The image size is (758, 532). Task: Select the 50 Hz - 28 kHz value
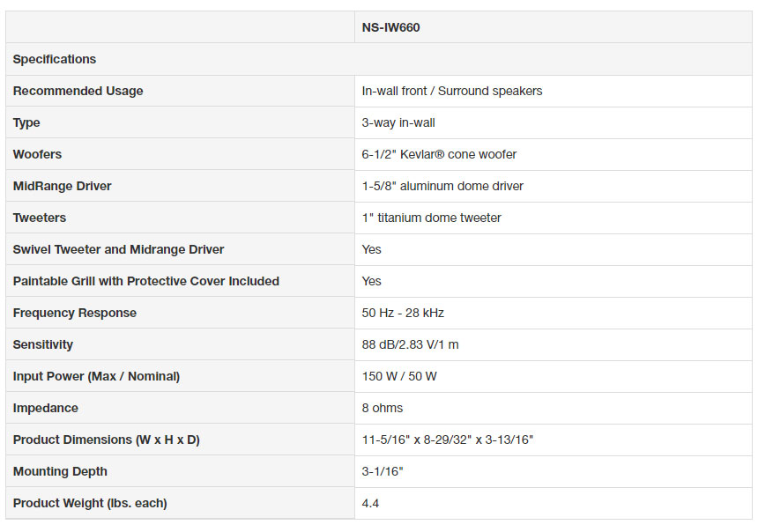point(403,313)
